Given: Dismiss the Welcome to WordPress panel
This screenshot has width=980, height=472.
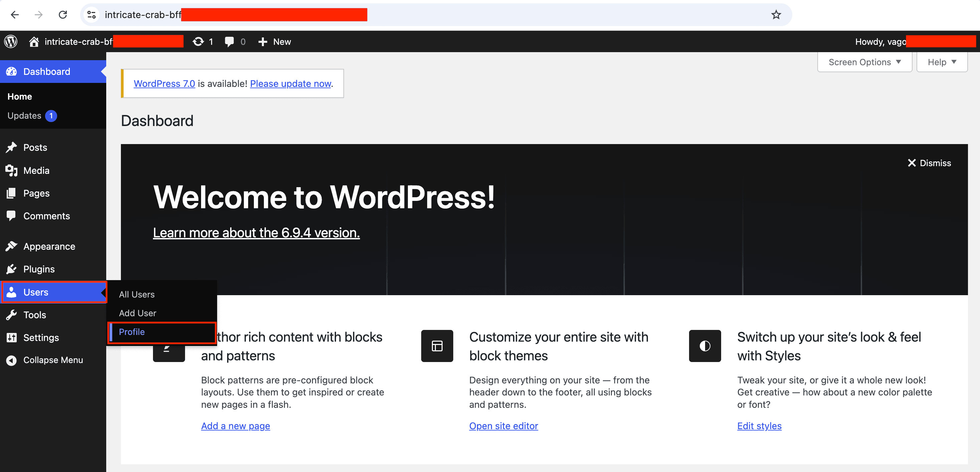Looking at the screenshot, I should [x=929, y=163].
